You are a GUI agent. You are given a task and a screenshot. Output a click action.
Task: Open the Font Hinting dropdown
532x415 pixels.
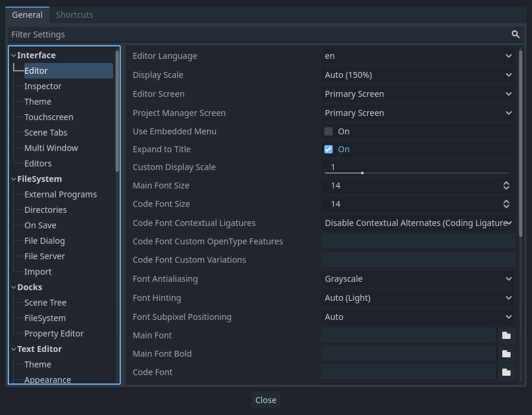(x=417, y=297)
